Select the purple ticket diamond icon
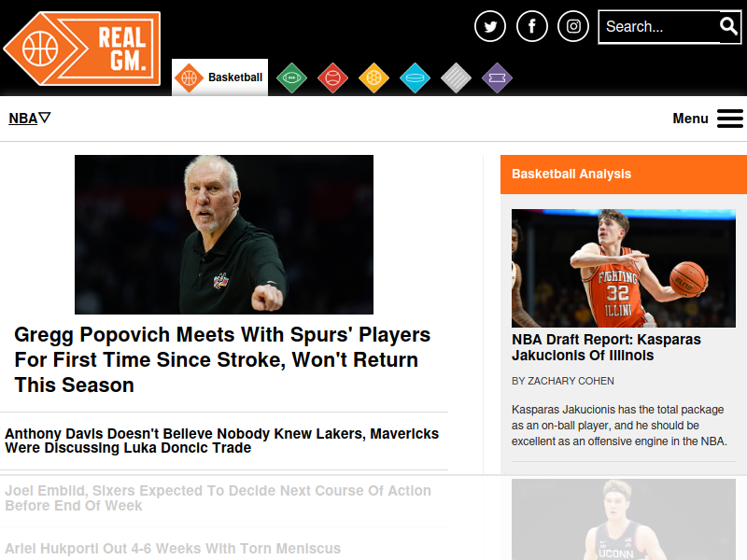This screenshot has height=560, width=747. point(497,77)
